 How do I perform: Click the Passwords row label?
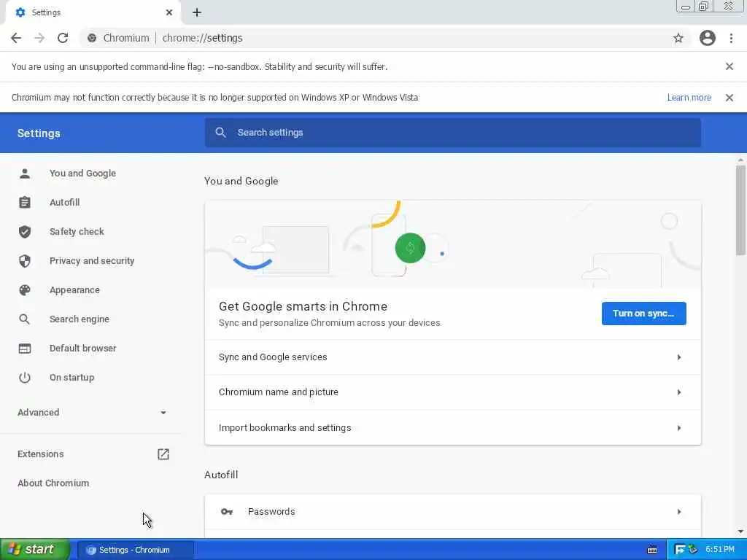[x=271, y=512]
